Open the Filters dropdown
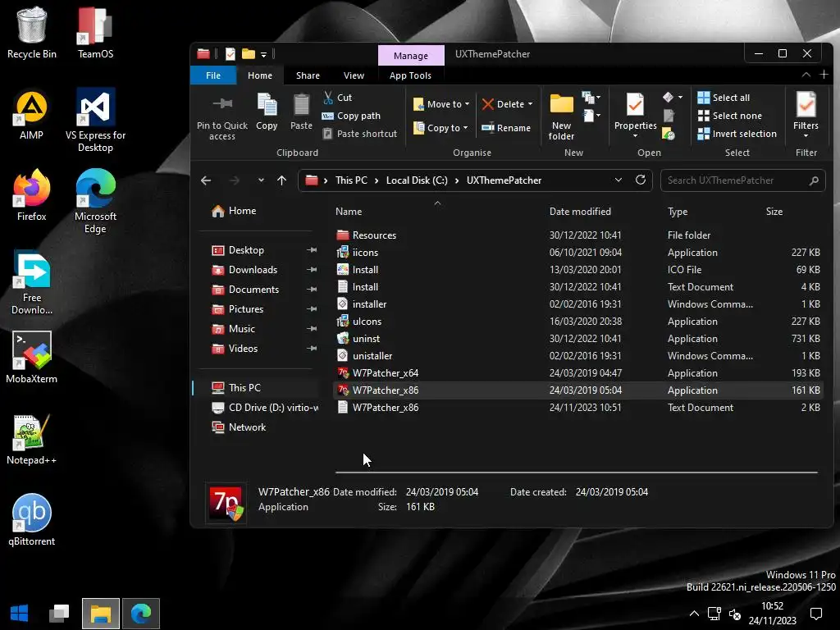This screenshot has width=840, height=630. coord(806,115)
